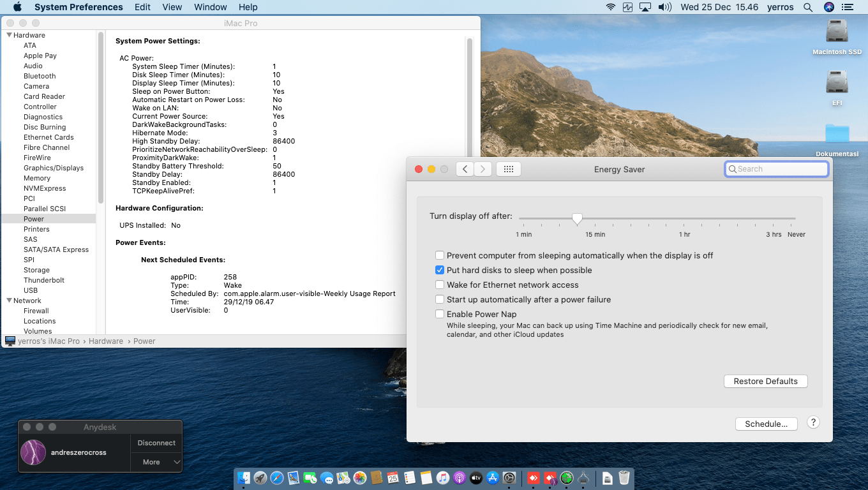Go back in Energy Saver toolbar

tap(465, 169)
